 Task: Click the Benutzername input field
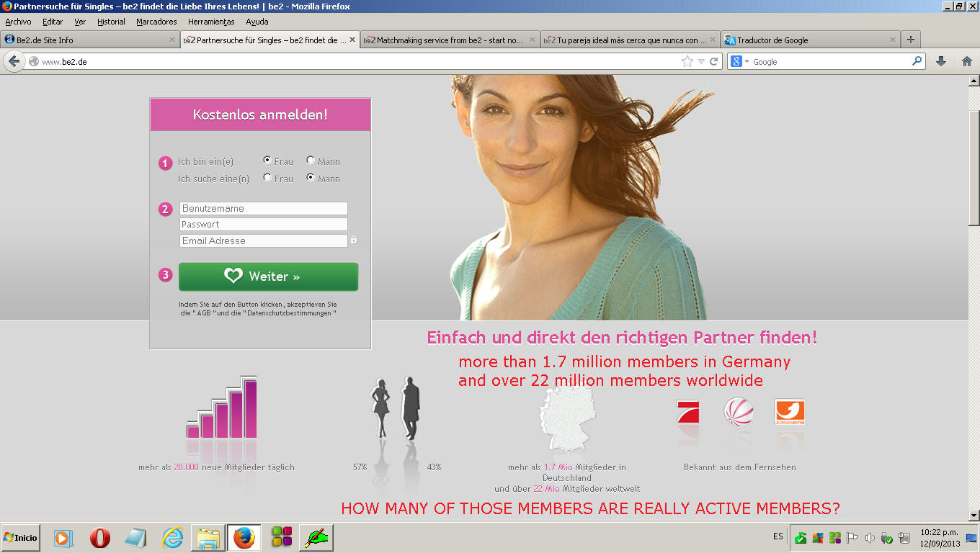[264, 208]
